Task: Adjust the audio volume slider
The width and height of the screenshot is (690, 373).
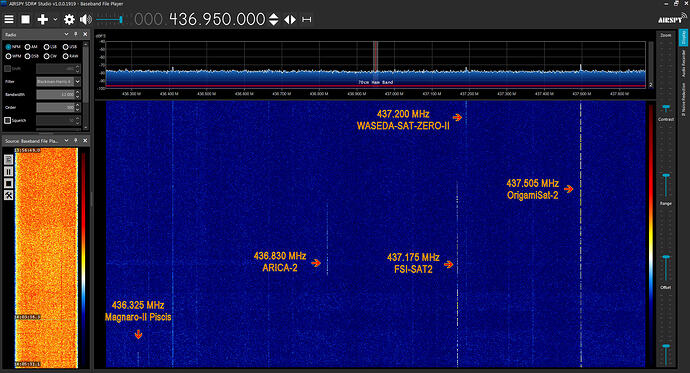Action: (x=109, y=19)
